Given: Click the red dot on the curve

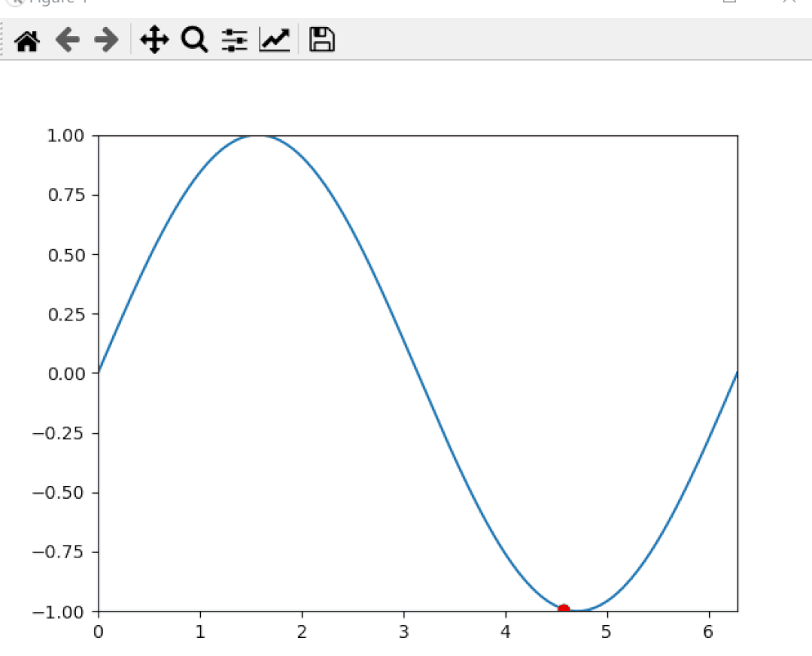Looking at the screenshot, I should point(564,609).
